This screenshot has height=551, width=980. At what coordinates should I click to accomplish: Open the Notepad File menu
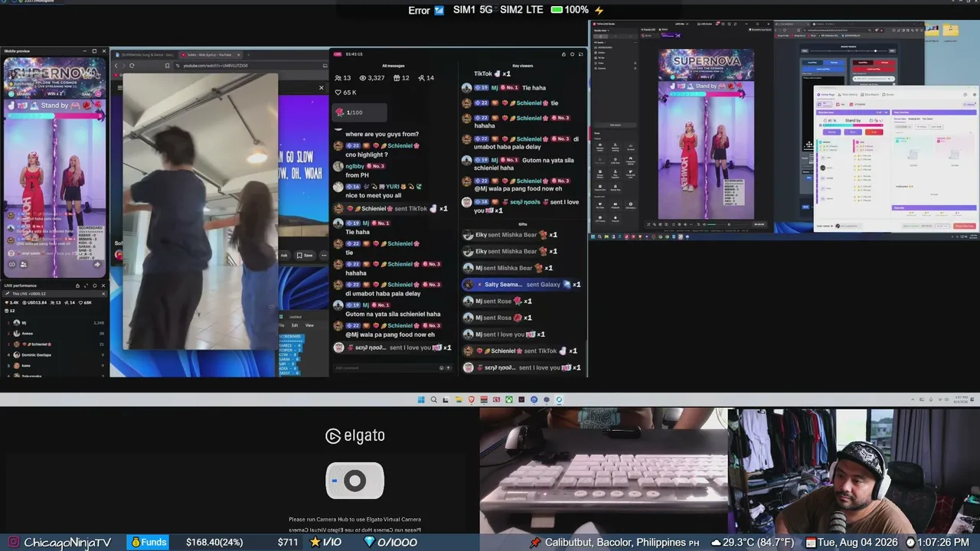click(x=283, y=325)
